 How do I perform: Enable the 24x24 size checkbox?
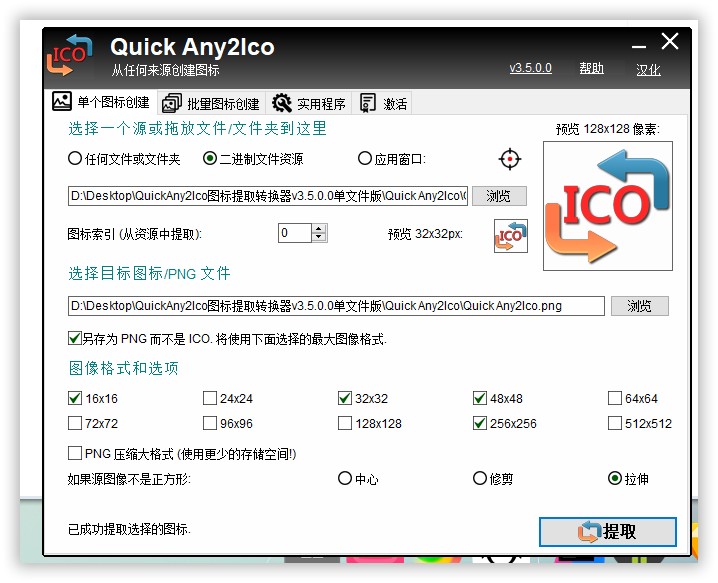(x=210, y=398)
